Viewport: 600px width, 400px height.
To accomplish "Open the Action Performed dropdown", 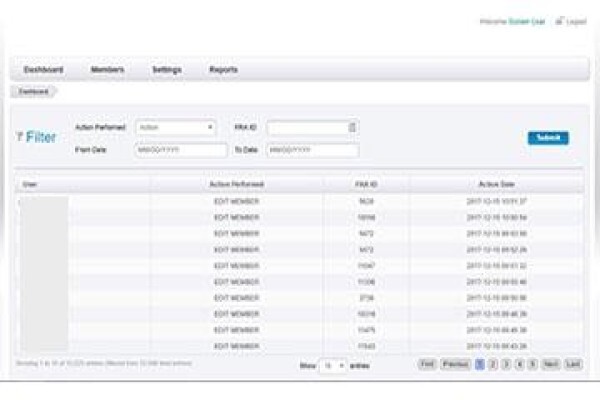I will [176, 127].
